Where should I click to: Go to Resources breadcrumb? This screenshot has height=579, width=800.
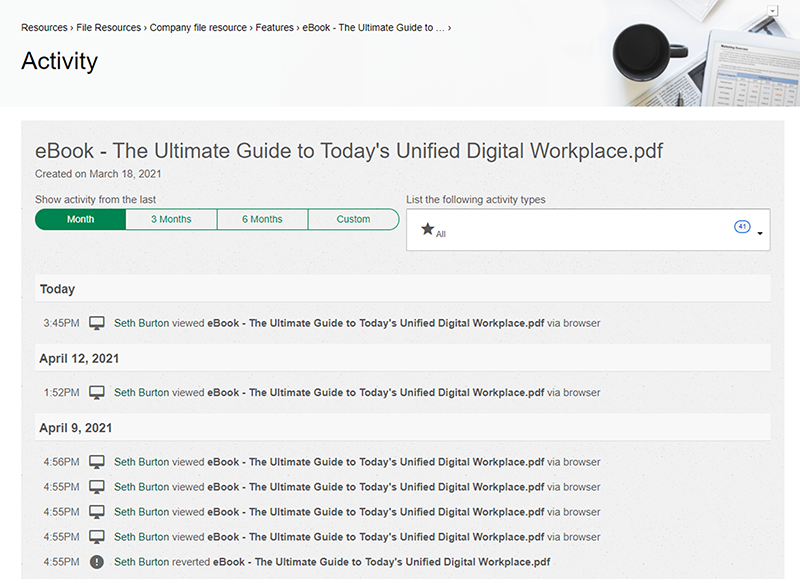[x=44, y=28]
